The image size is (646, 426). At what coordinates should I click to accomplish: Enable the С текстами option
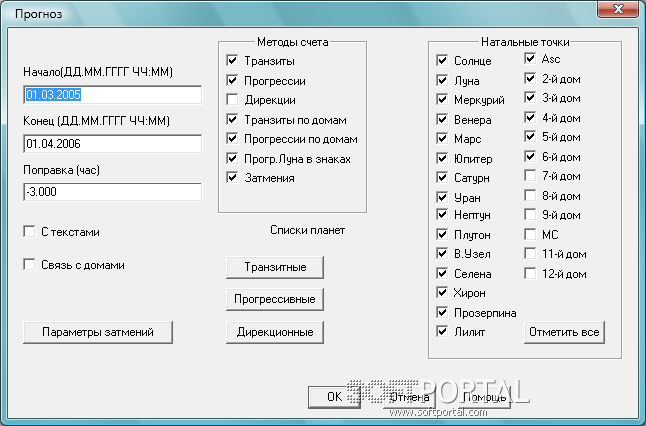click(29, 232)
